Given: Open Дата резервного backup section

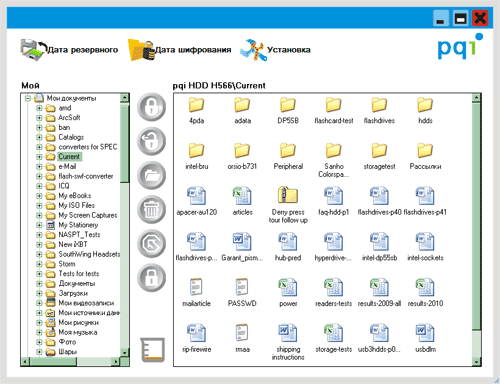Looking at the screenshot, I should point(69,50).
